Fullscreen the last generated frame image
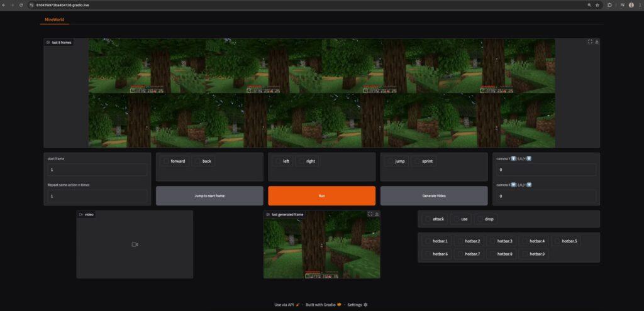 370,214
